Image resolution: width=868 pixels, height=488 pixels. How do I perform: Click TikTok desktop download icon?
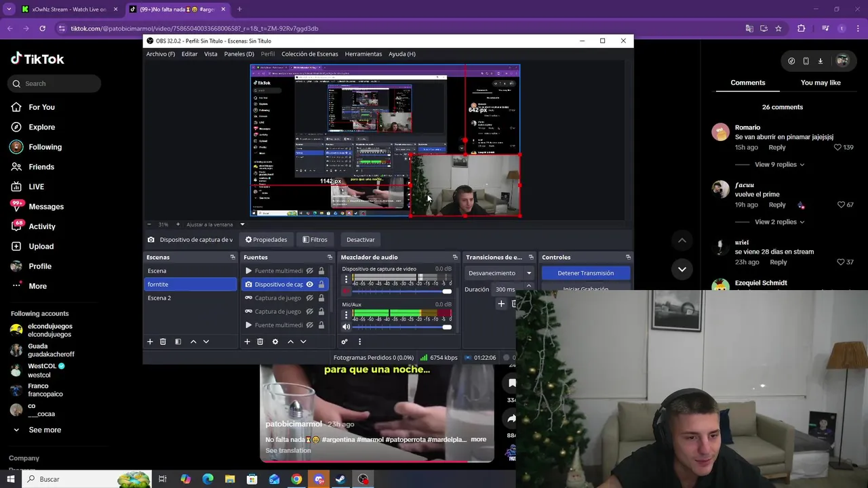coord(820,61)
